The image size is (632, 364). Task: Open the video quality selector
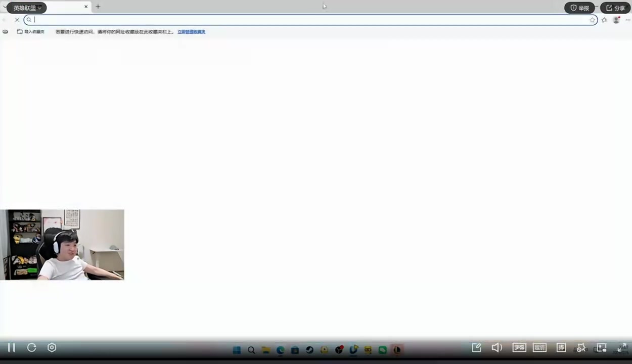coord(540,347)
